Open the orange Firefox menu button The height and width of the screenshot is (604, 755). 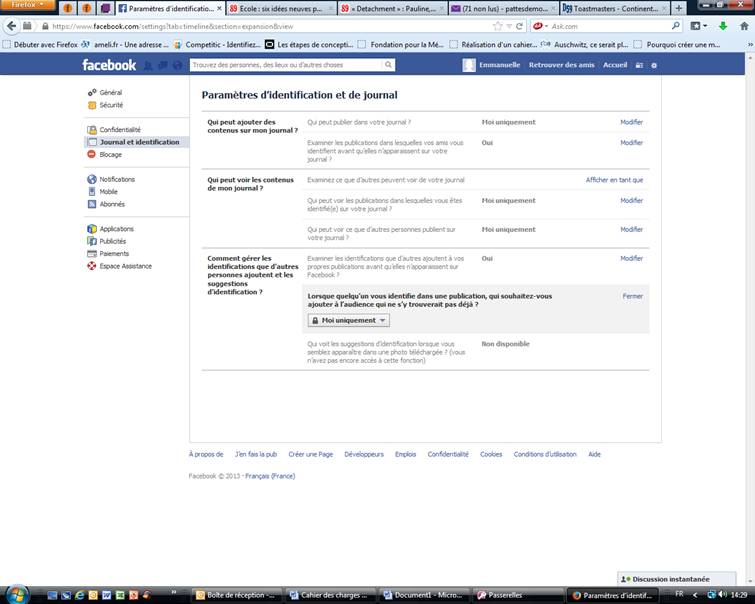coord(27,5)
